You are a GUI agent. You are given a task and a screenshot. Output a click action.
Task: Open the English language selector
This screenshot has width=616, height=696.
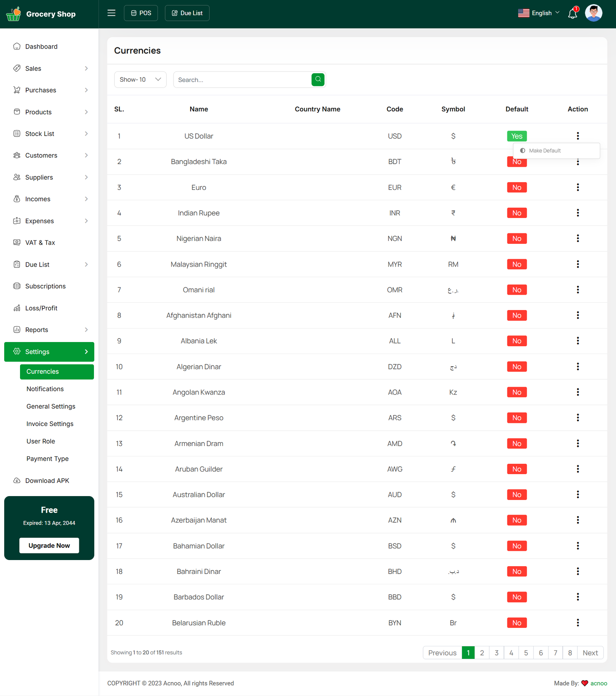pos(539,13)
